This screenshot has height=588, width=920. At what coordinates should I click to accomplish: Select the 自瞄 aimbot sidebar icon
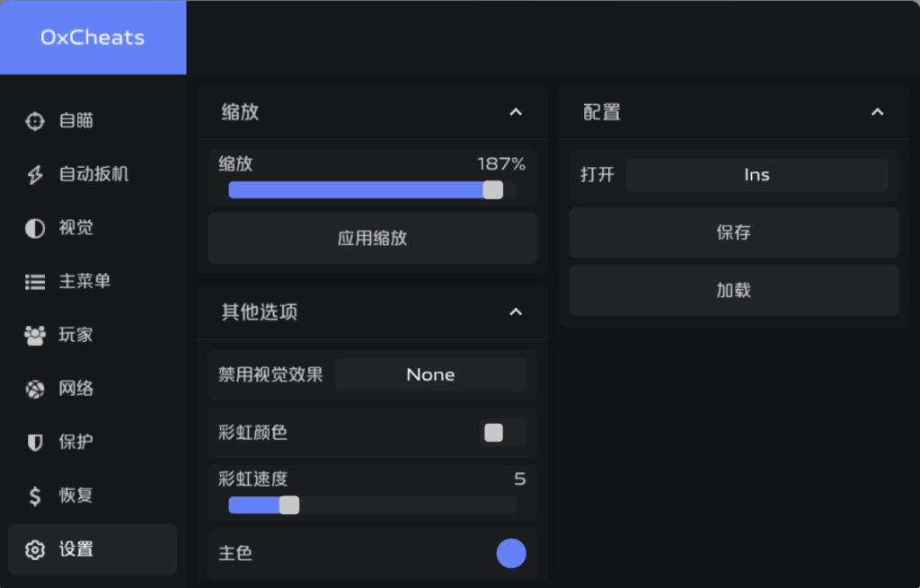tap(34, 121)
